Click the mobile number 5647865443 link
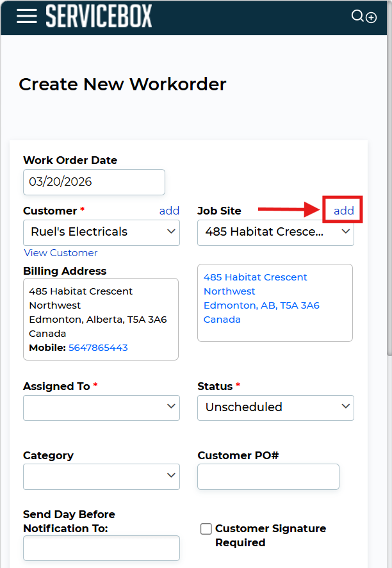This screenshot has height=568, width=392. [98, 348]
